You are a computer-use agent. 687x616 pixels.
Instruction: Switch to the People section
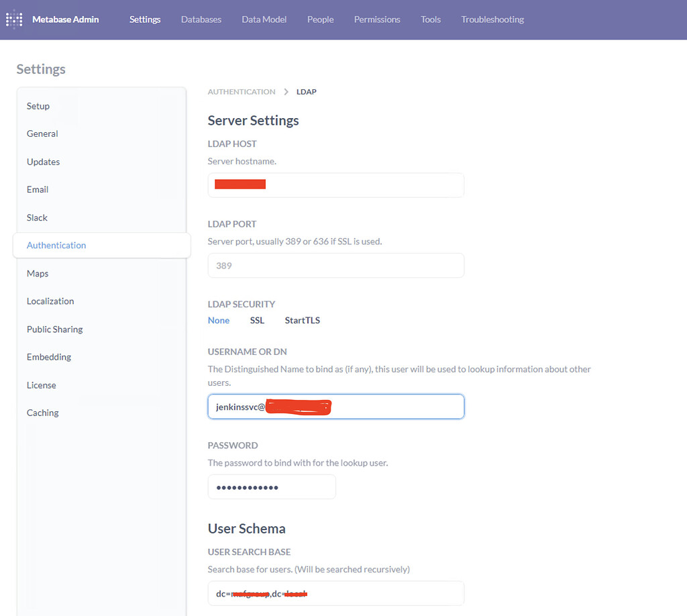click(320, 19)
